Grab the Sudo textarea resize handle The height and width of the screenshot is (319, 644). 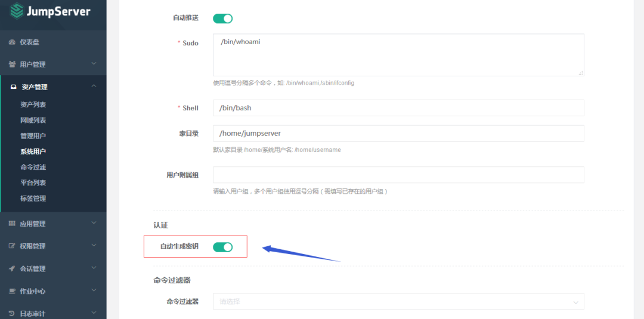coord(581,73)
